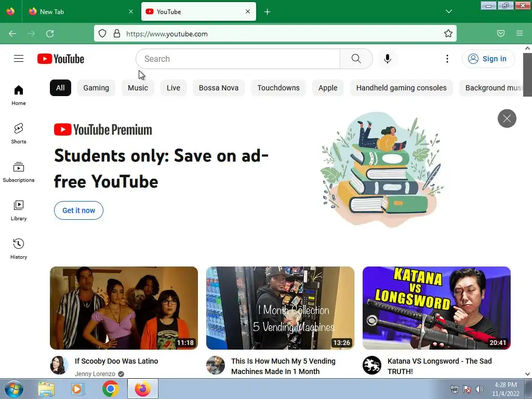Image resolution: width=532 pixels, height=399 pixels.
Task: Open History from the sidebar
Action: tap(19, 249)
